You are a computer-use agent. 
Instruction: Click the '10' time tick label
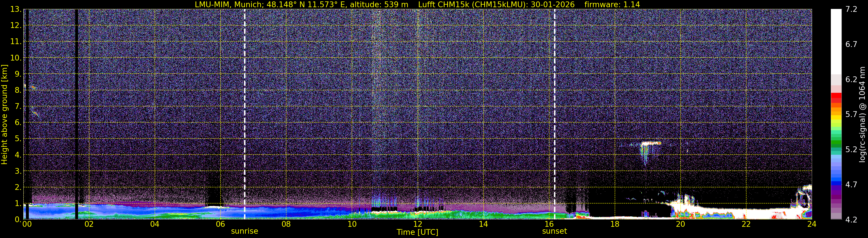point(352,224)
